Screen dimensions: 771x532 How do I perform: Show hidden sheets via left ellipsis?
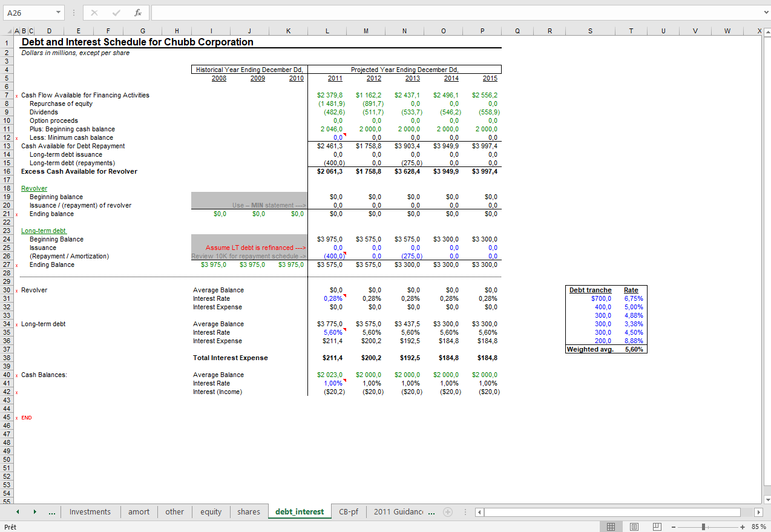52,513
